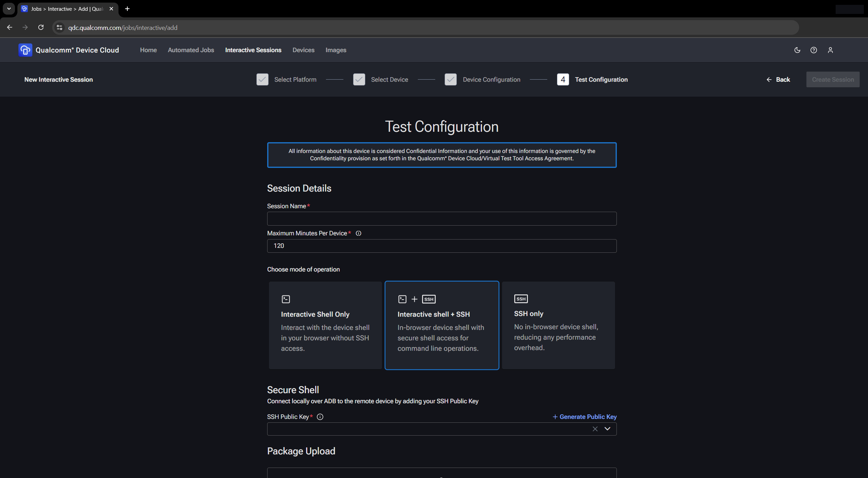This screenshot has height=478, width=868.
Task: Open Automated Jobs menu
Action: [x=191, y=50]
